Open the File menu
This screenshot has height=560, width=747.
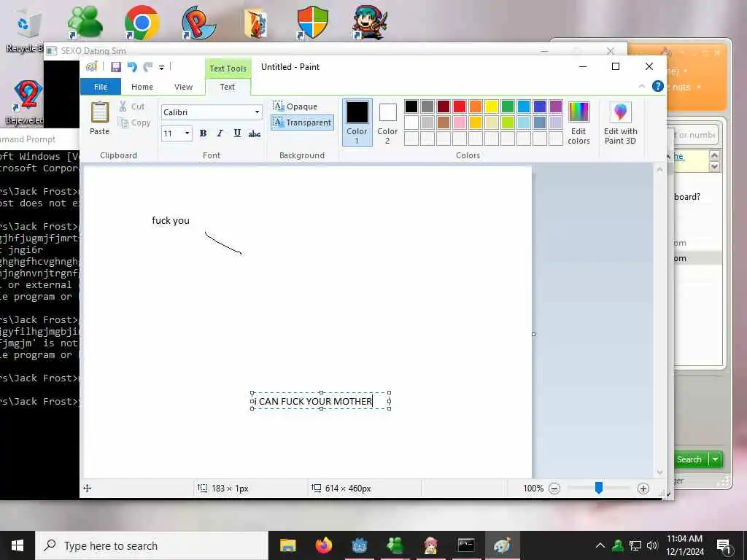(x=101, y=87)
